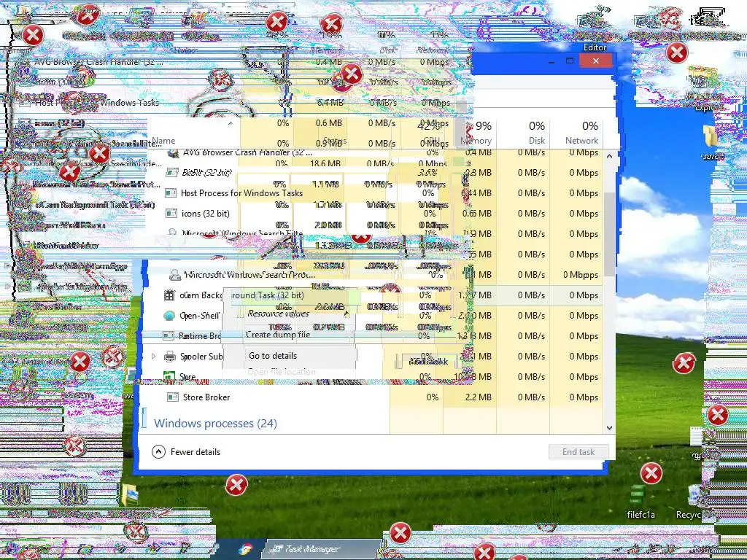
Task: Click the 0 MB/s disk value for Store Broker
Action: click(x=531, y=397)
